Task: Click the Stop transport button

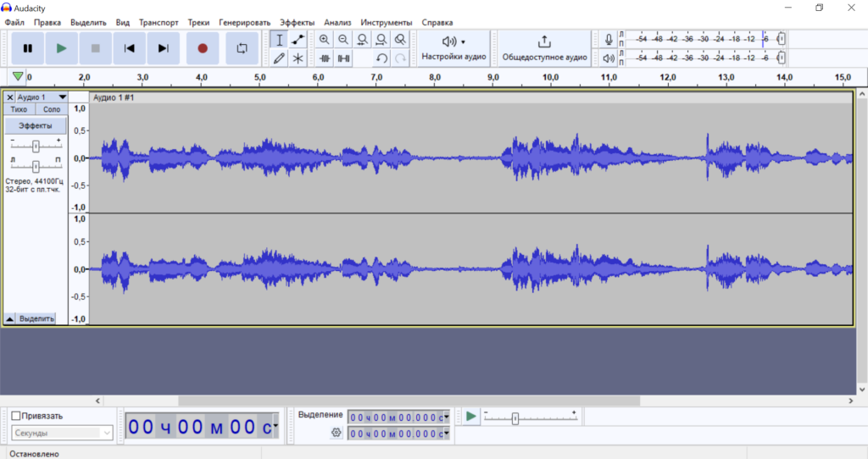Action: [x=95, y=48]
